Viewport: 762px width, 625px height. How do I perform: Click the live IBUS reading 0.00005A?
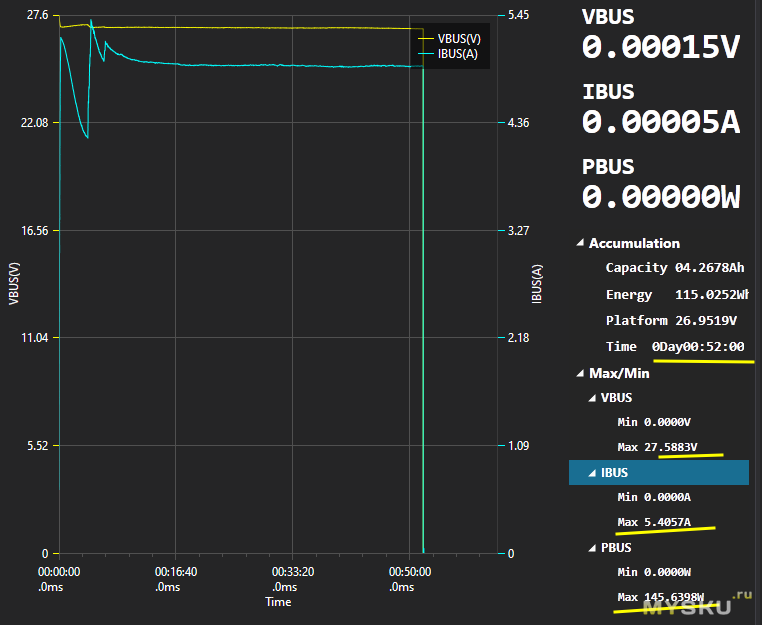click(661, 122)
